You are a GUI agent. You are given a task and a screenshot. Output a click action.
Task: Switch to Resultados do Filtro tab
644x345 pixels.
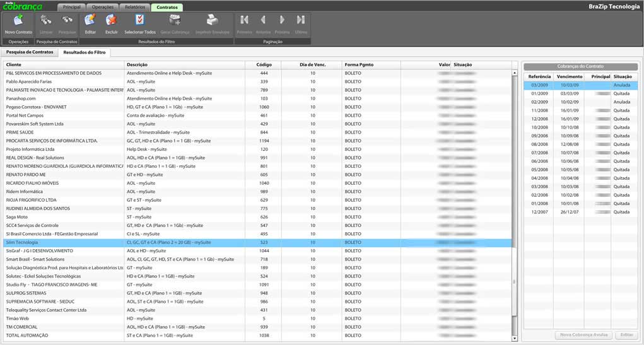click(x=84, y=52)
